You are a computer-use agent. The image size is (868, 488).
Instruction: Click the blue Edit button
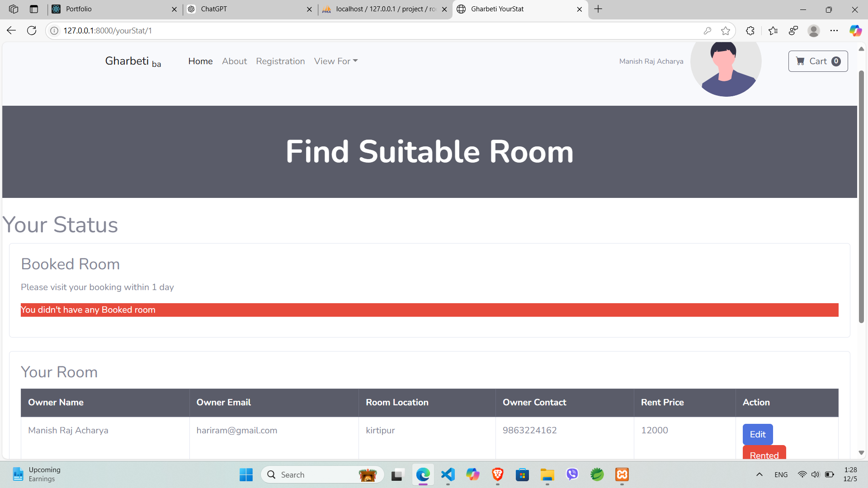[x=758, y=434]
